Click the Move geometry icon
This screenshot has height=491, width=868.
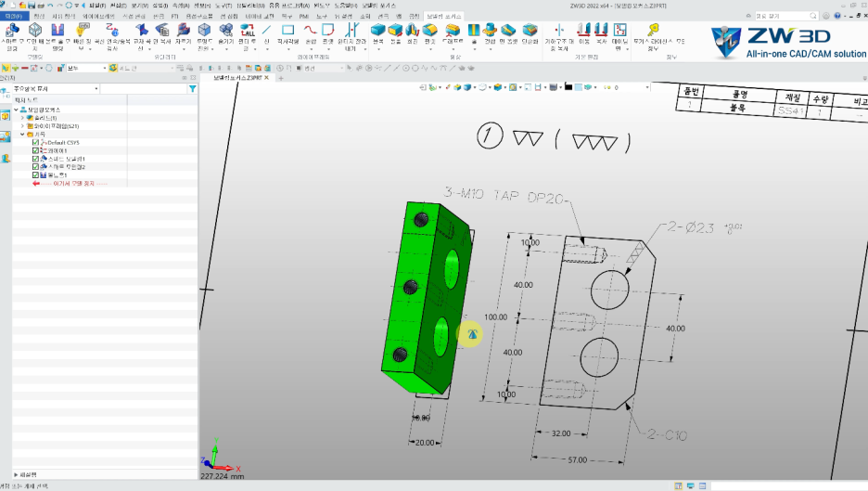pyautogui.click(x=583, y=30)
